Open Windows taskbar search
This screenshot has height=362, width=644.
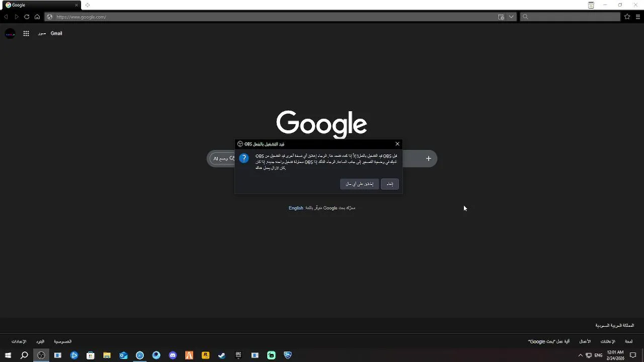[x=24, y=355]
